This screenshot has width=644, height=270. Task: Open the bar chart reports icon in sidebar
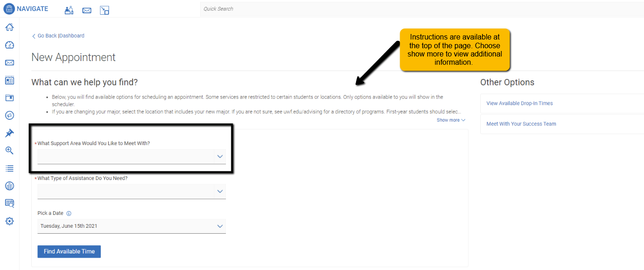pos(9,186)
